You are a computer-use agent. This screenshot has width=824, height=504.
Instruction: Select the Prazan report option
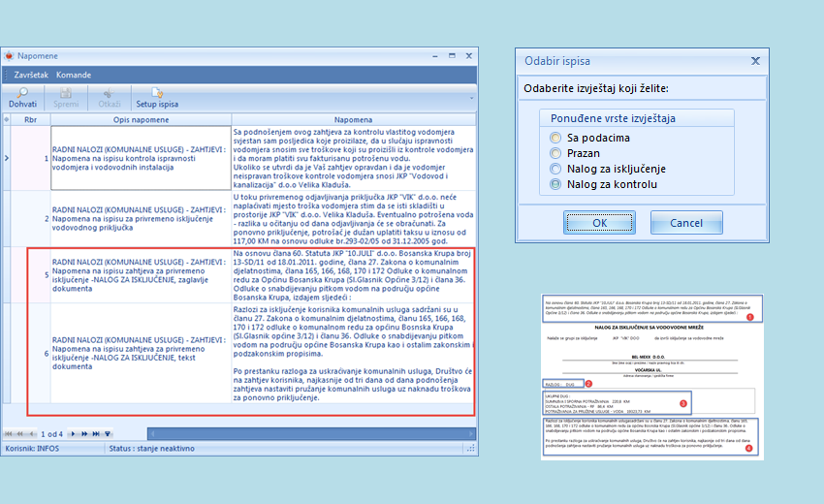[555, 153]
